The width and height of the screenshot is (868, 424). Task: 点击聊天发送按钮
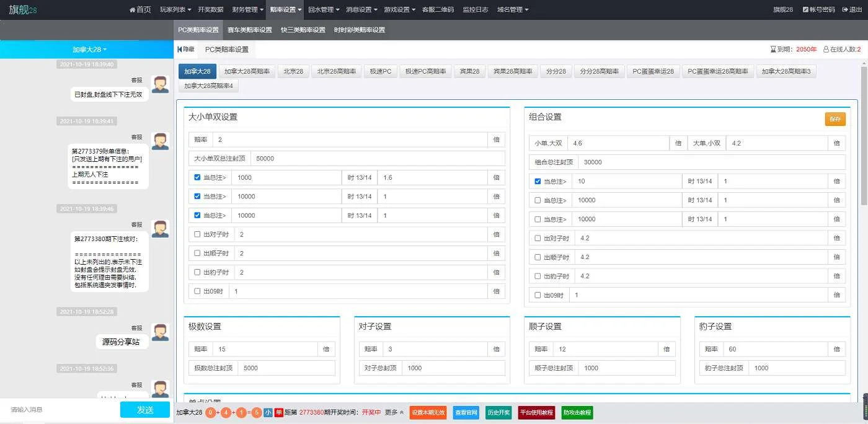pyautogui.click(x=144, y=410)
